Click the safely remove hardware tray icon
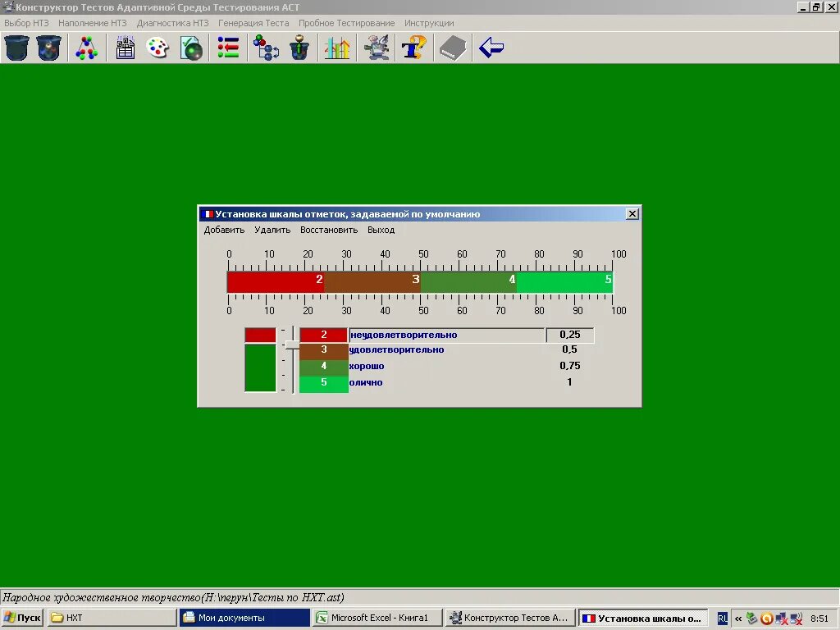The image size is (840, 630). (x=752, y=619)
